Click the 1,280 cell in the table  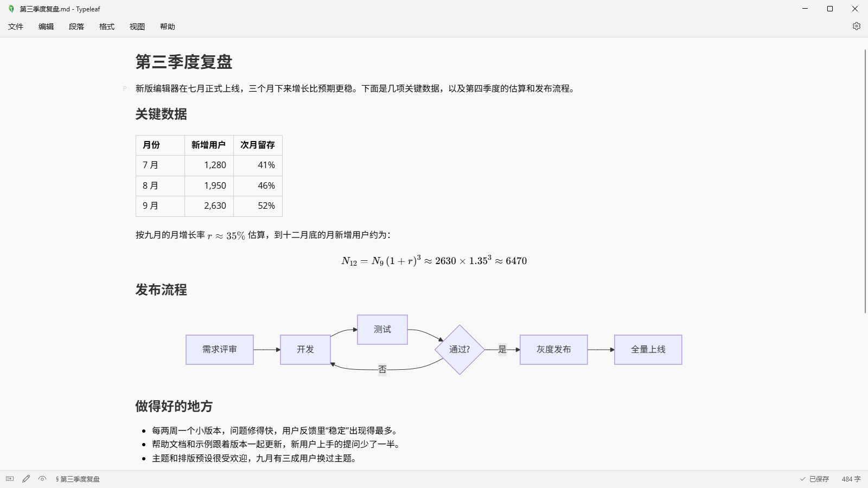(209, 165)
